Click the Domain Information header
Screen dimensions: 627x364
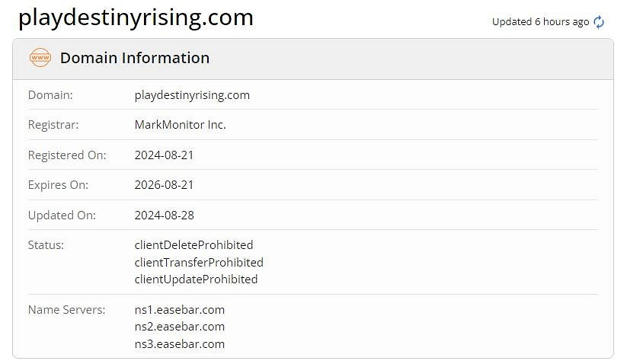pyautogui.click(x=134, y=58)
